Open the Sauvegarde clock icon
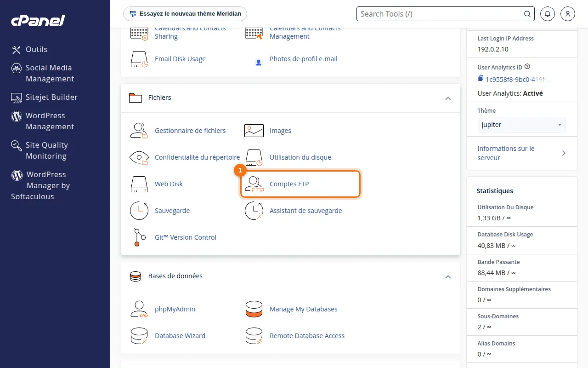 coord(139,211)
